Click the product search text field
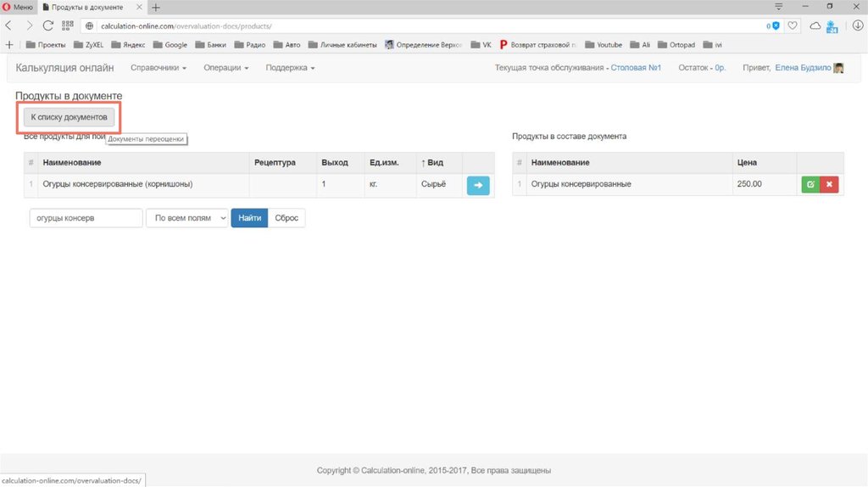 click(86, 218)
